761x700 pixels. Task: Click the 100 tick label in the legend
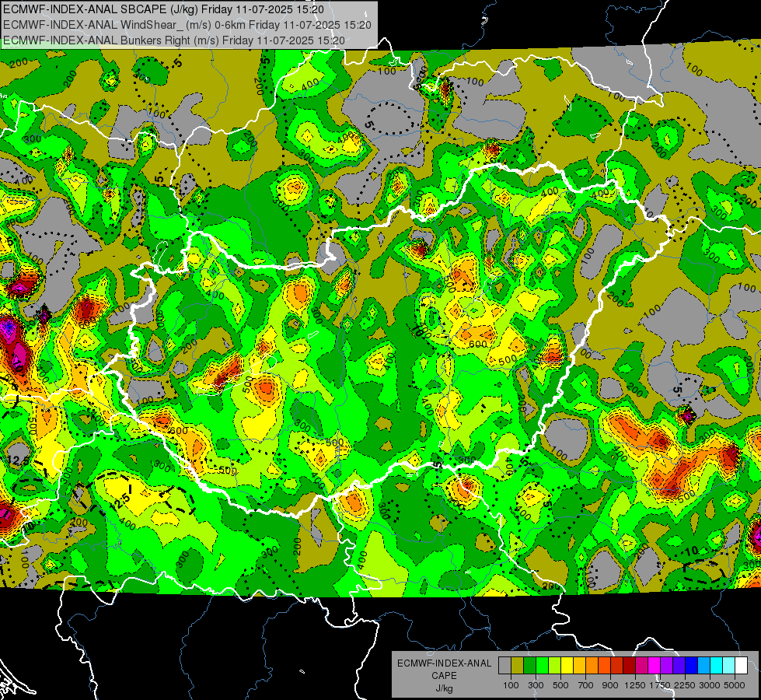(x=511, y=685)
